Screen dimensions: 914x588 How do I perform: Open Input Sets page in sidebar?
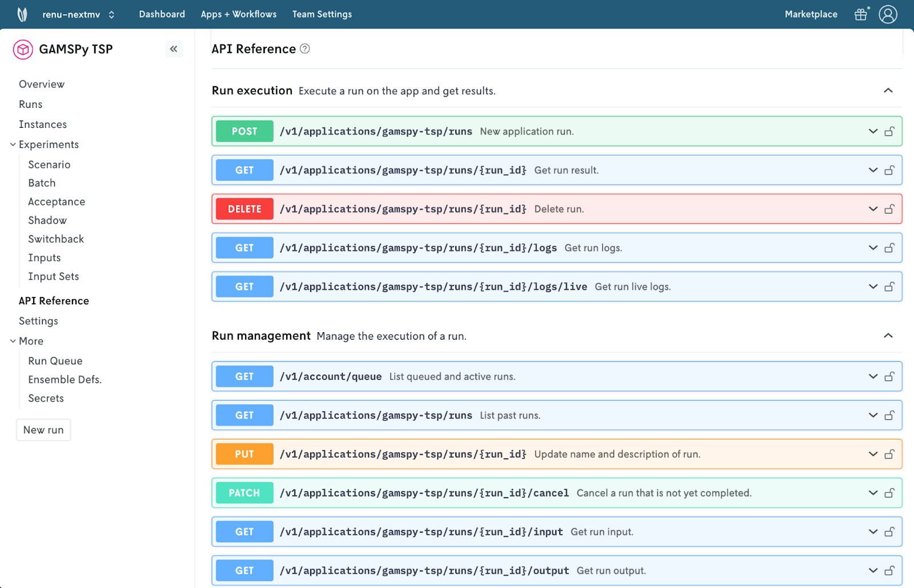click(x=54, y=276)
